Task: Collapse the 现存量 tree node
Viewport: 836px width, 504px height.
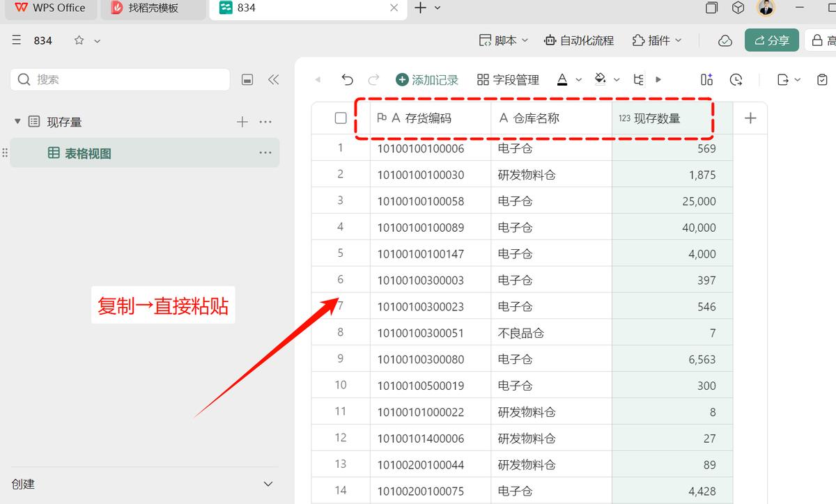Action: pos(17,122)
